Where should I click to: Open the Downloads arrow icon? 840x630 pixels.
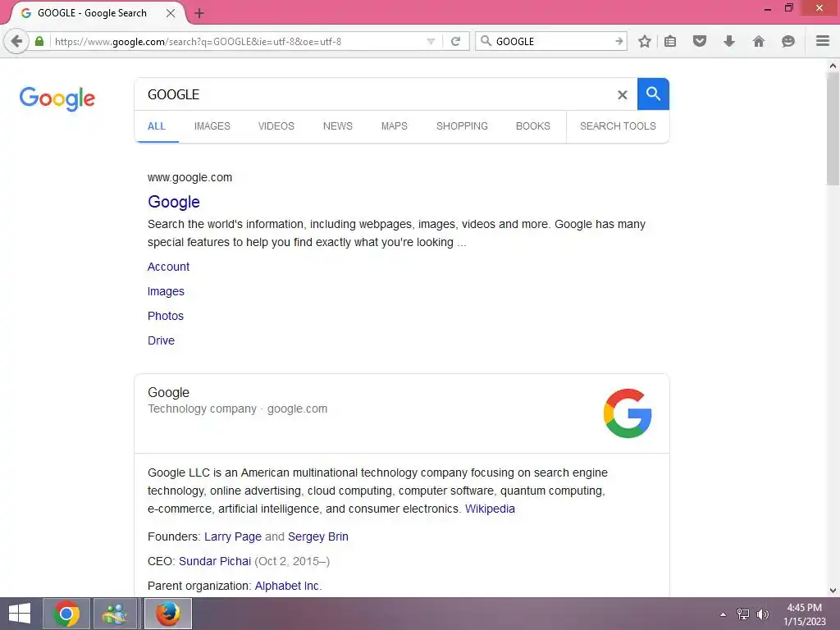point(729,41)
